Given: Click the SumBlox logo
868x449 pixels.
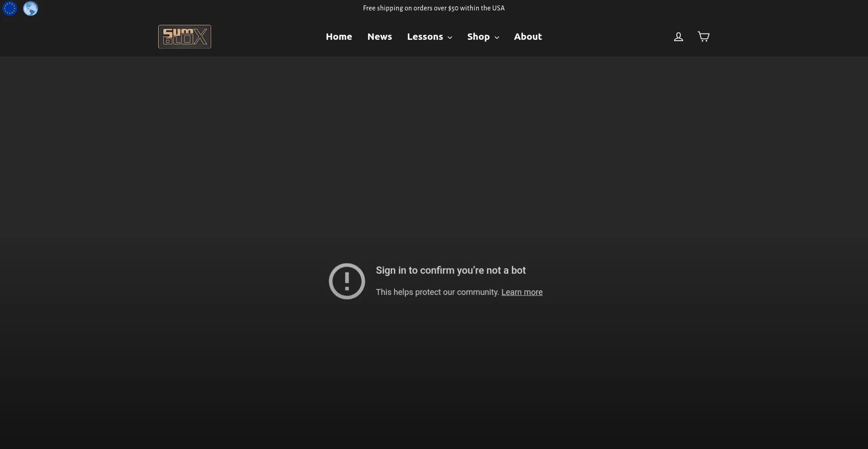Looking at the screenshot, I should click(184, 37).
